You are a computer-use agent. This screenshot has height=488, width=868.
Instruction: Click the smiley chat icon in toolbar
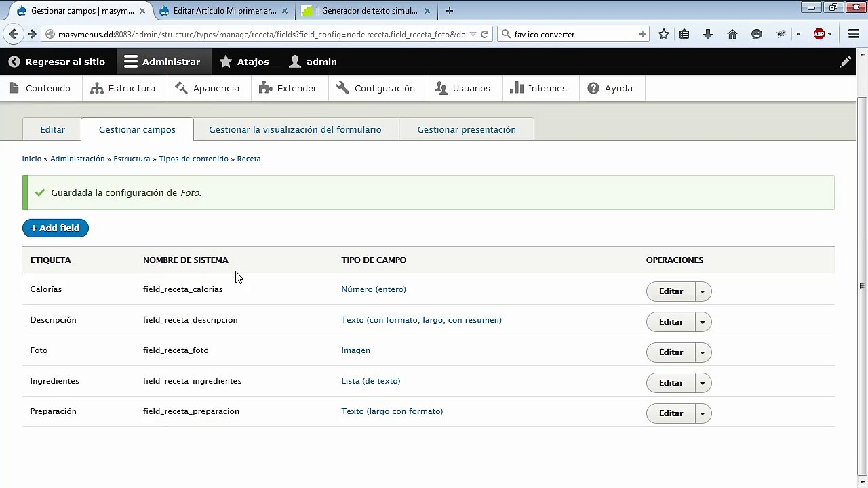[757, 35]
